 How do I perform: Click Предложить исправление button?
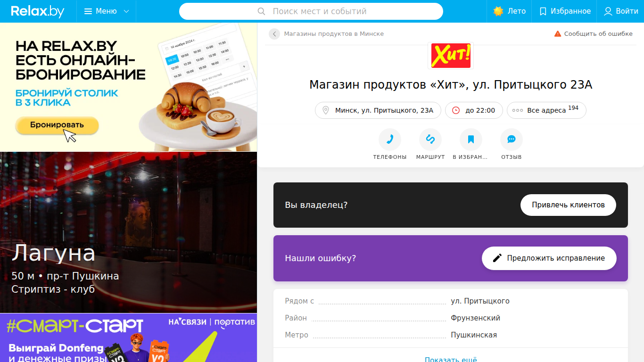coord(549,258)
